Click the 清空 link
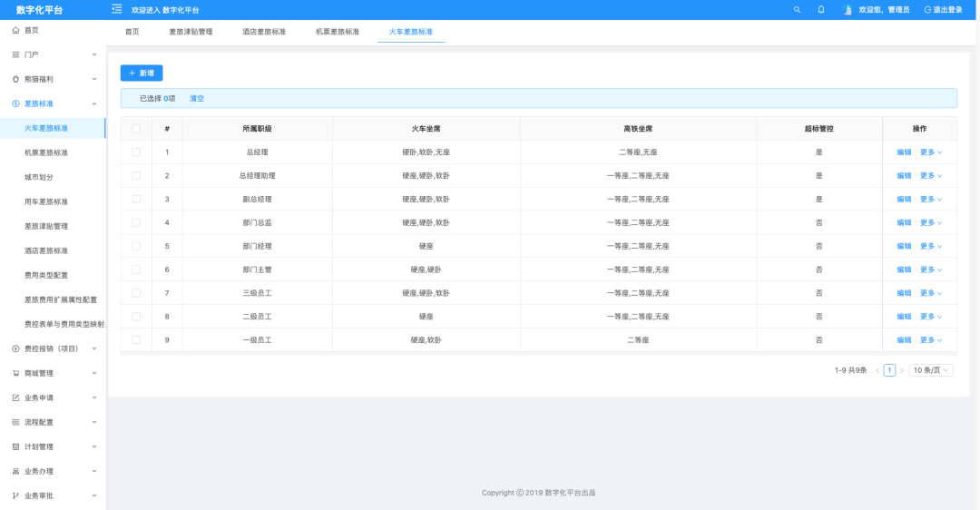The image size is (980, 510). click(x=197, y=99)
